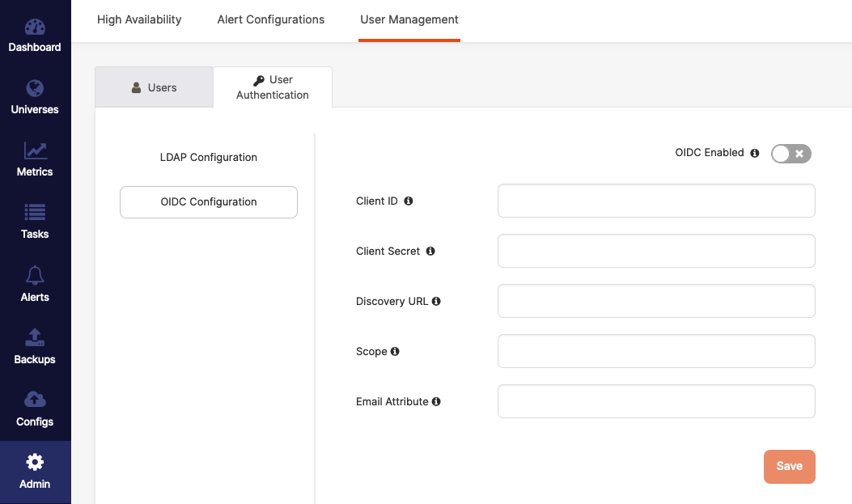
Task: Click the Save button
Action: tap(789, 466)
